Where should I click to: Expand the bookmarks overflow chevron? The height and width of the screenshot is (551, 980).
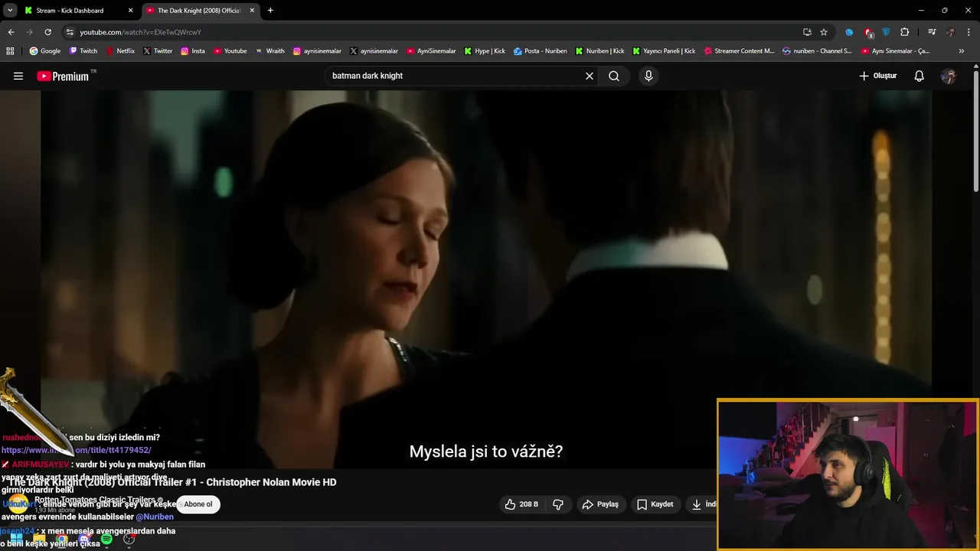[x=962, y=51]
